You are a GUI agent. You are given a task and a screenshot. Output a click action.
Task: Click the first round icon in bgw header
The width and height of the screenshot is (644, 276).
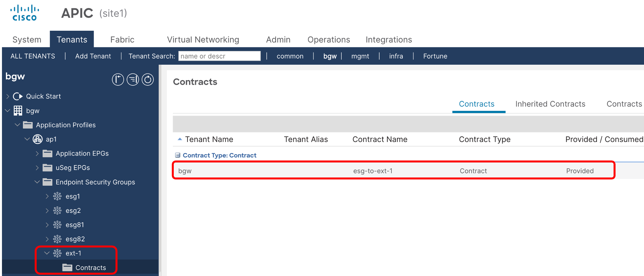point(118,79)
